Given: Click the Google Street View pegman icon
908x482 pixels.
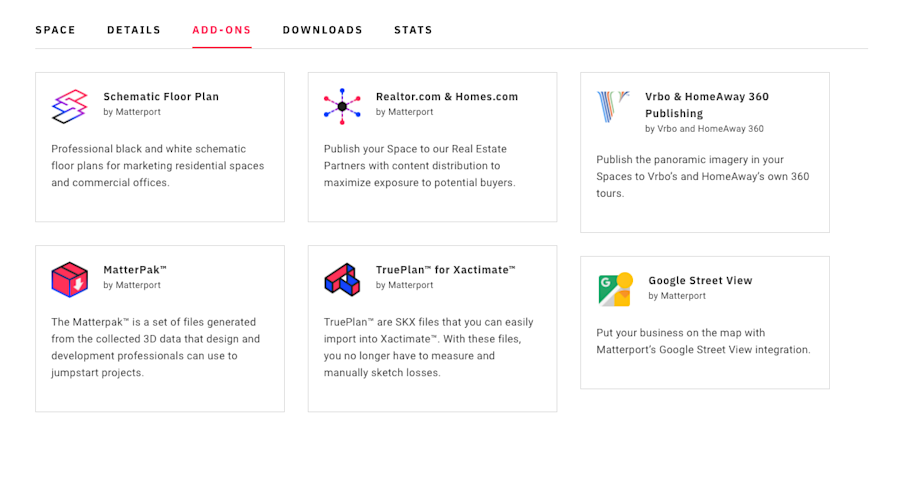Looking at the screenshot, I should [616, 289].
